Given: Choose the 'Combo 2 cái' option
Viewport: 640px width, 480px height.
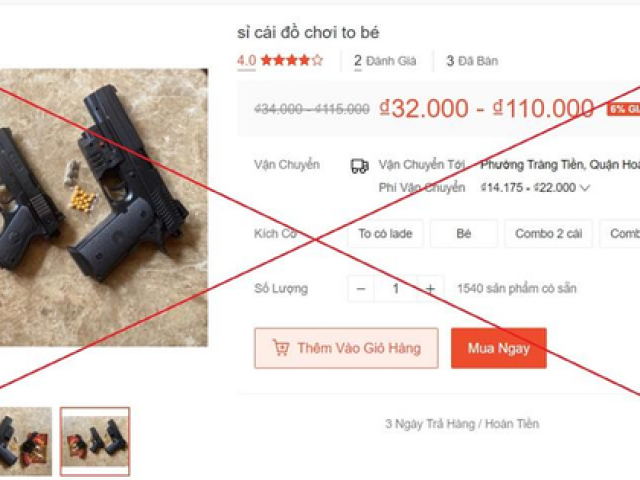Looking at the screenshot, I should coord(548,233).
